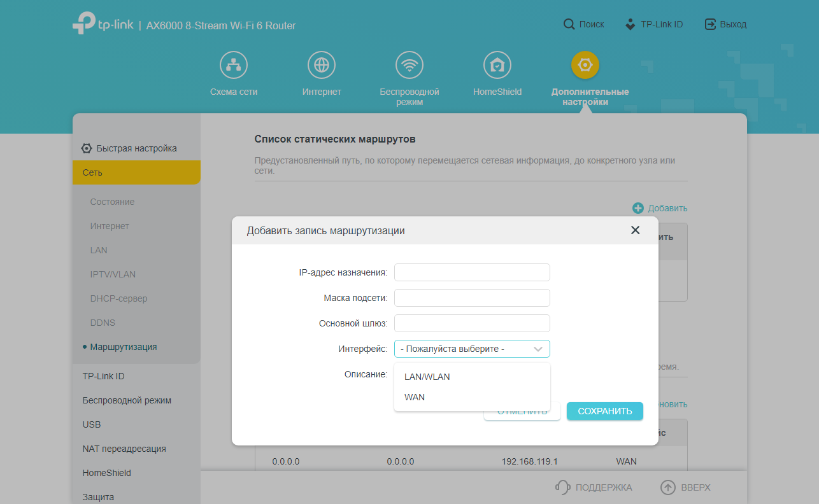Click WAN cell in routing table row
The image size is (819, 504).
(x=626, y=461)
